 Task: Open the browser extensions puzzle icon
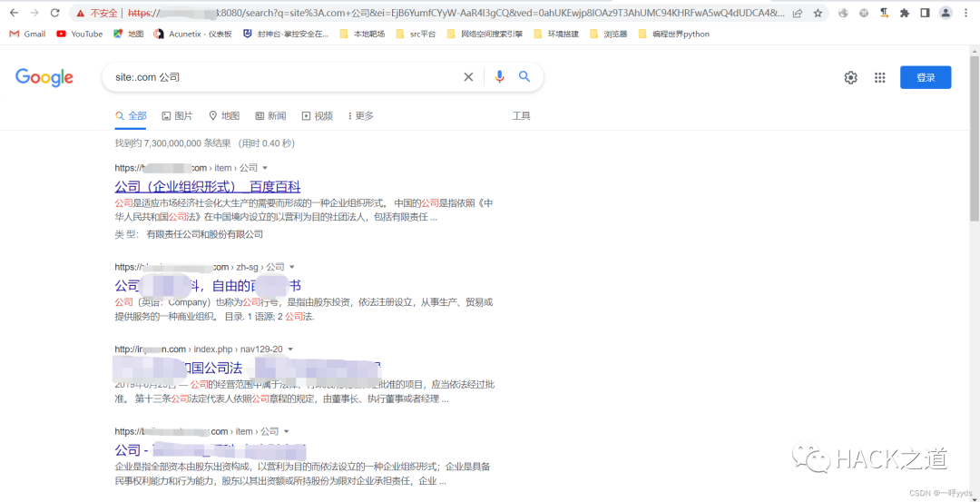click(904, 14)
